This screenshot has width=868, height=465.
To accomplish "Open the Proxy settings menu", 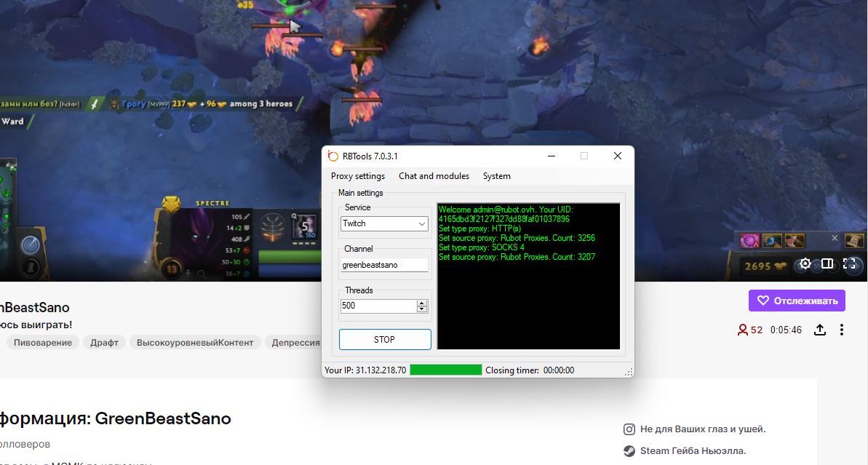I will [x=358, y=176].
